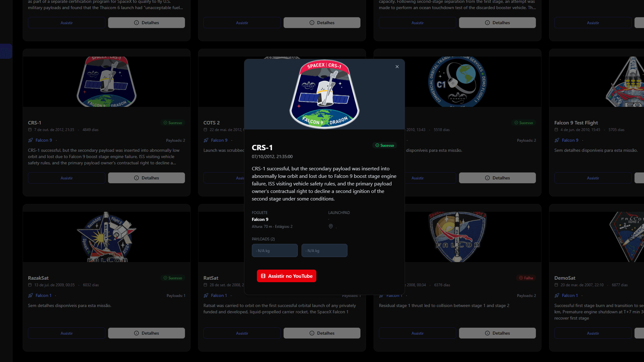Close the CRS-1 details modal
The height and width of the screenshot is (362, 644).
397,67
